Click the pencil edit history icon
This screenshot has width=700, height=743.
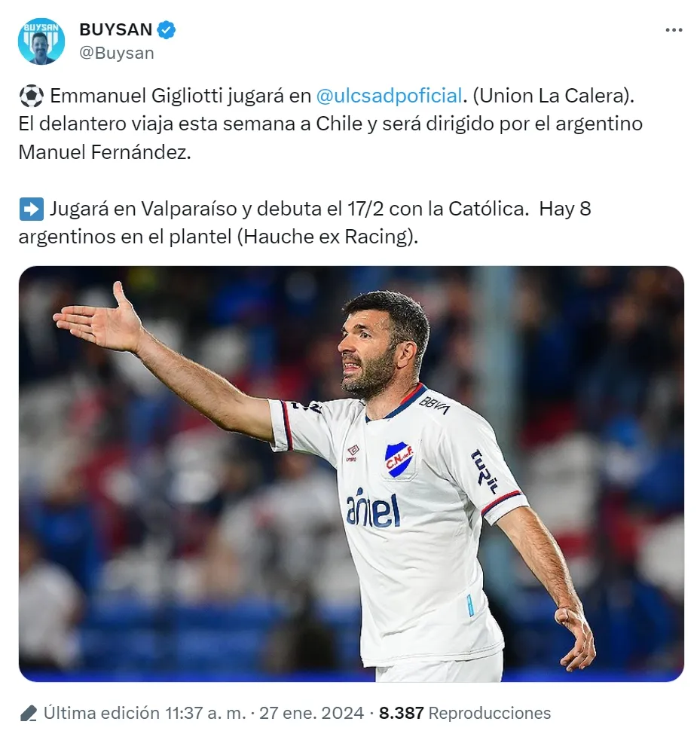[x=29, y=713]
